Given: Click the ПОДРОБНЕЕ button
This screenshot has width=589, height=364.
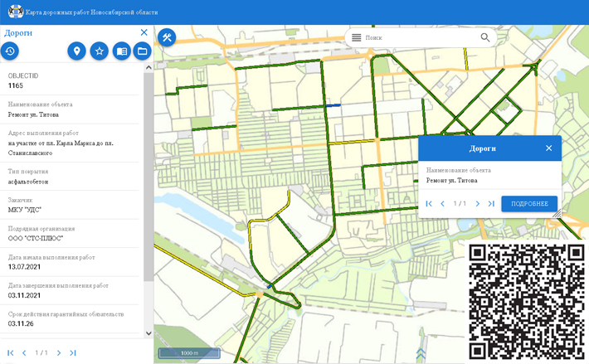Looking at the screenshot, I should coord(529,204).
